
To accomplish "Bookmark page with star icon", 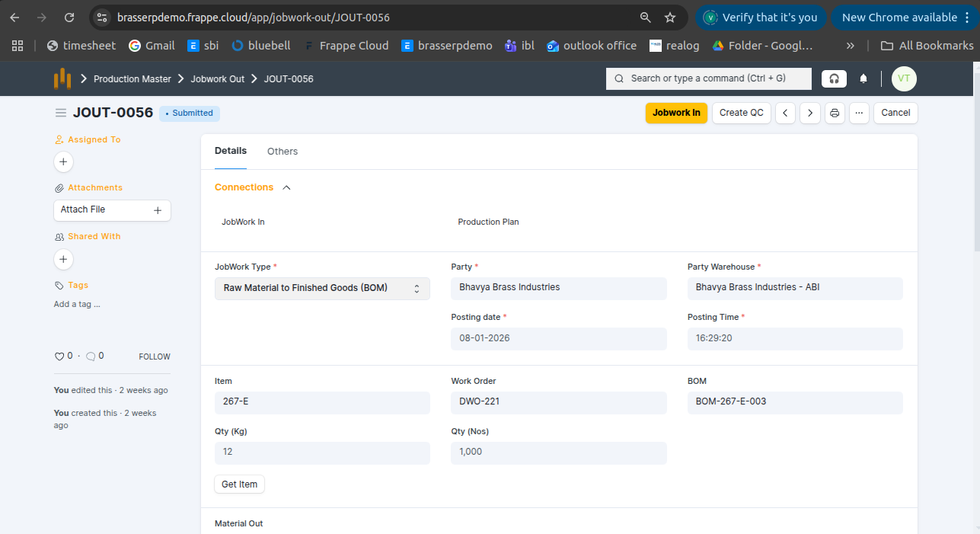I will click(670, 18).
